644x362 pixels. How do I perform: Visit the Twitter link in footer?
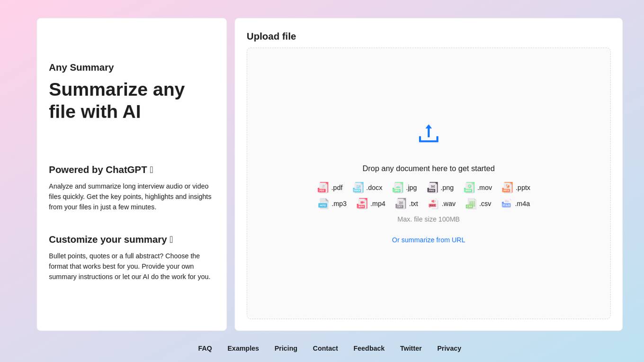point(411,348)
